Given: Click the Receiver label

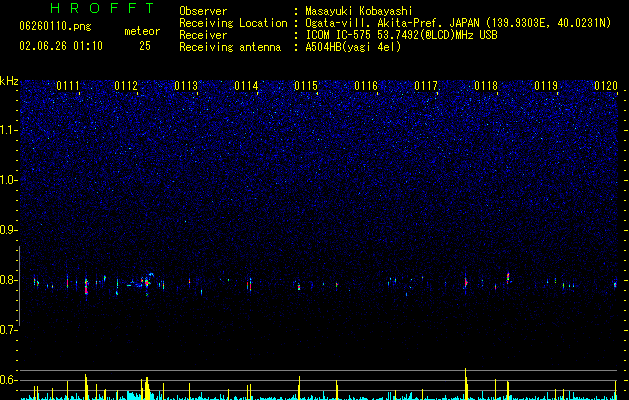Looking at the screenshot, I should (203, 35).
